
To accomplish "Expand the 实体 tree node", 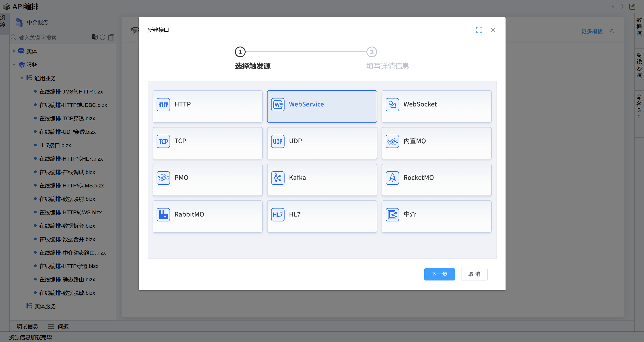I will [14, 51].
